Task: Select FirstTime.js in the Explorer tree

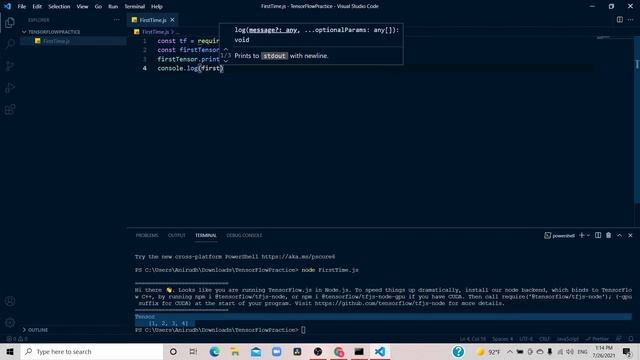Action: pos(56,41)
